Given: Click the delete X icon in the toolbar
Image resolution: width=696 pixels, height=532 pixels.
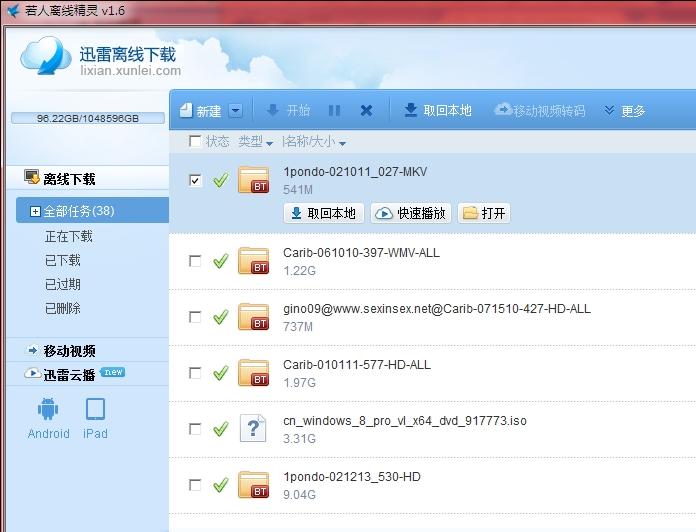Looking at the screenshot, I should 366,111.
